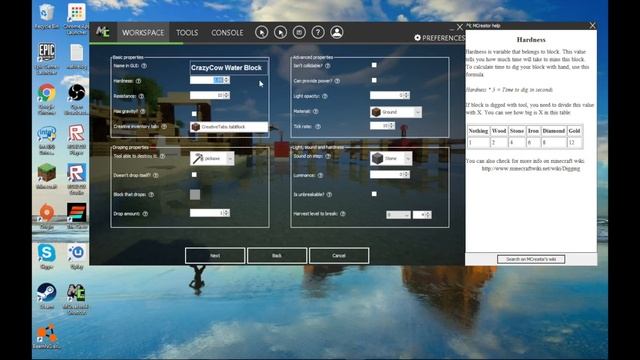The image size is (640, 360).
Task: Click Search on MCreator's wiki button
Action: tap(531, 259)
